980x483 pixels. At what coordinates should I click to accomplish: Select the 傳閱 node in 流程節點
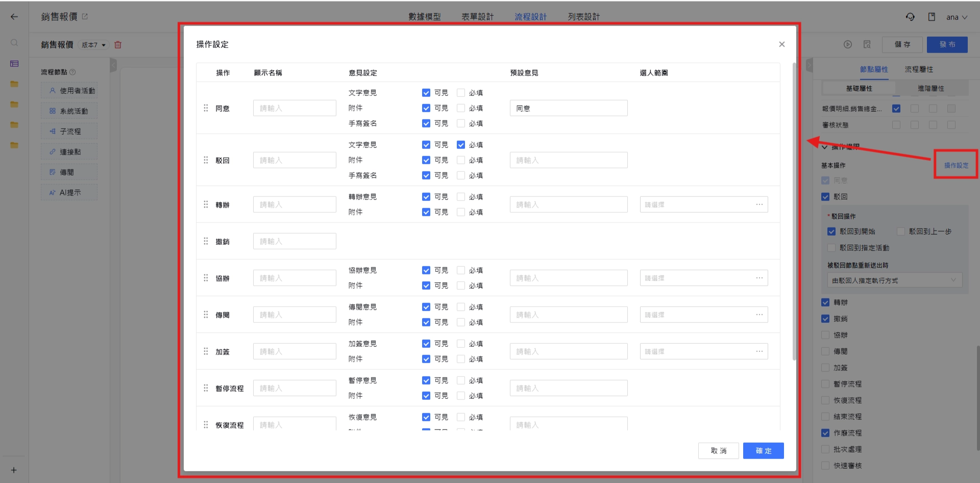click(69, 172)
